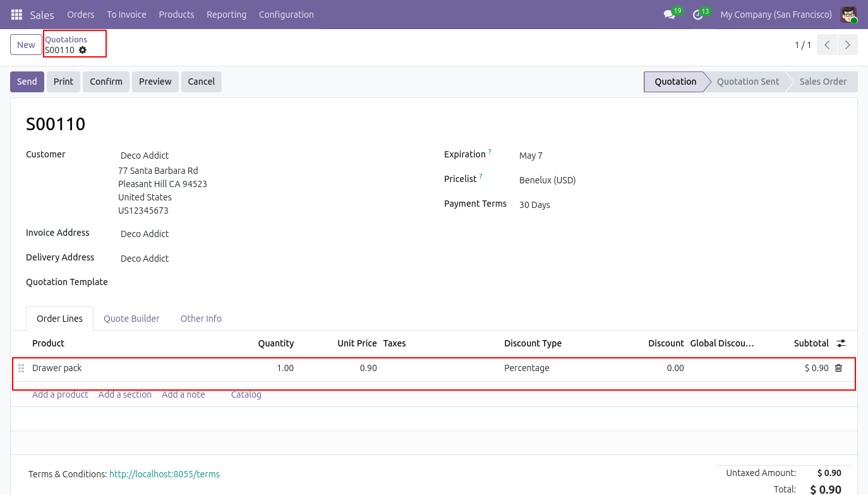This screenshot has width=868, height=495.
Task: Open Expiration help question mark
Action: pyautogui.click(x=490, y=152)
